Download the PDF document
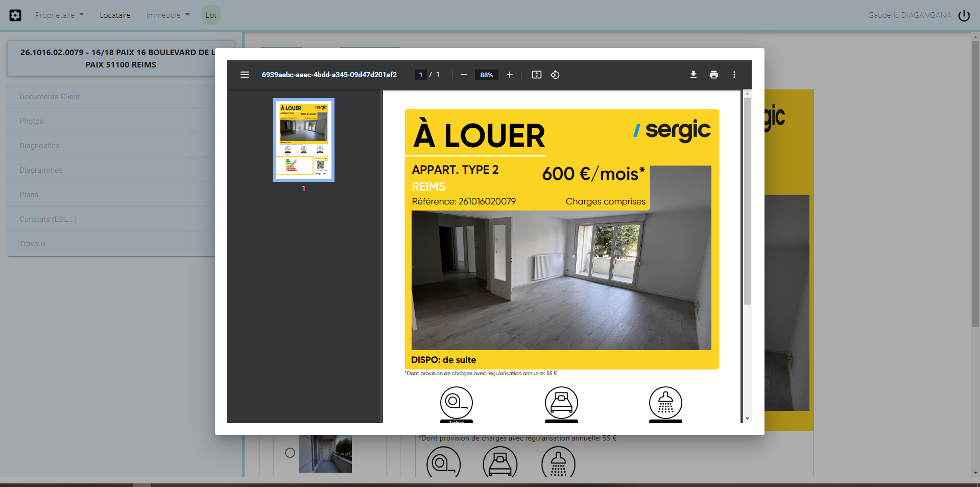980x487 pixels. [694, 75]
